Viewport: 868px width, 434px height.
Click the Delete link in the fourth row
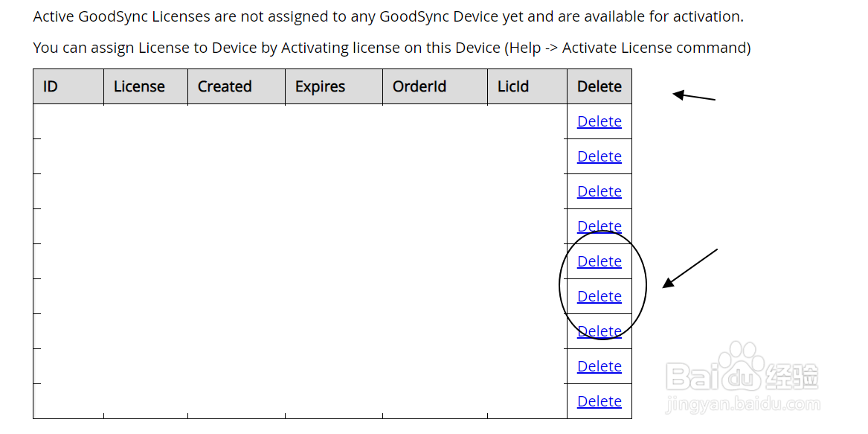[x=599, y=226]
